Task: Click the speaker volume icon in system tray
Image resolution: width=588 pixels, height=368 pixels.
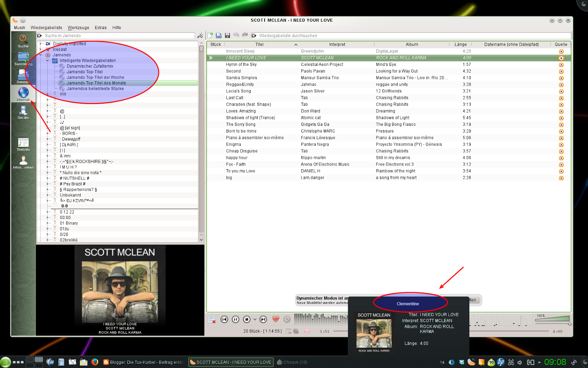Action: click(x=520, y=362)
